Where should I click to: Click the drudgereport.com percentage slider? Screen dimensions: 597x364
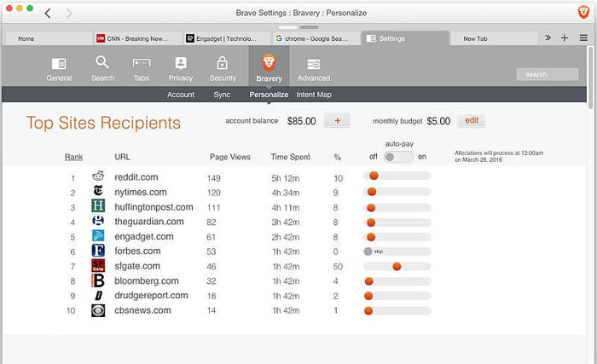point(397,296)
